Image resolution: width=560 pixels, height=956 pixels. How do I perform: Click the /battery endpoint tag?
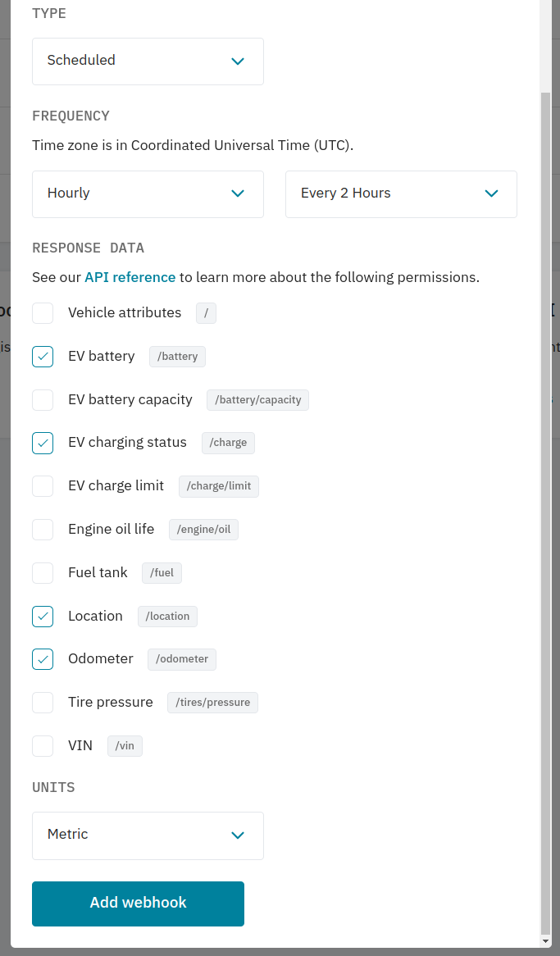click(178, 357)
